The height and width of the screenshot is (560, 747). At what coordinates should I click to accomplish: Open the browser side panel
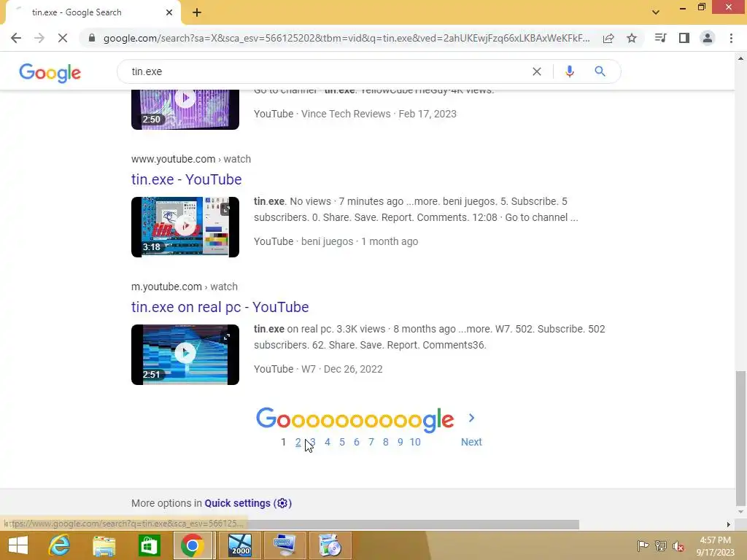click(x=684, y=38)
